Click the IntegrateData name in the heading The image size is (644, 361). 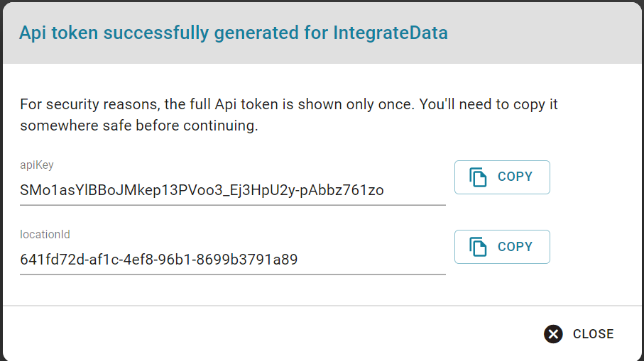click(391, 33)
